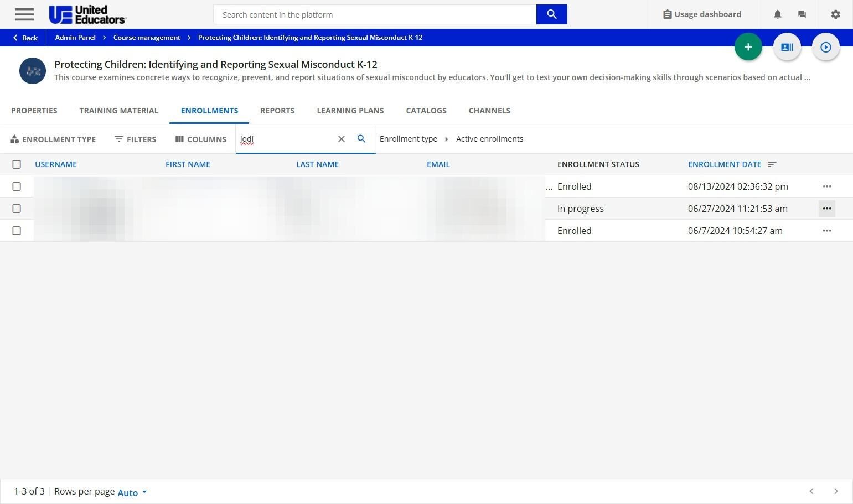Clear the jodi search text
Viewport: 853px width, 504px height.
point(342,139)
